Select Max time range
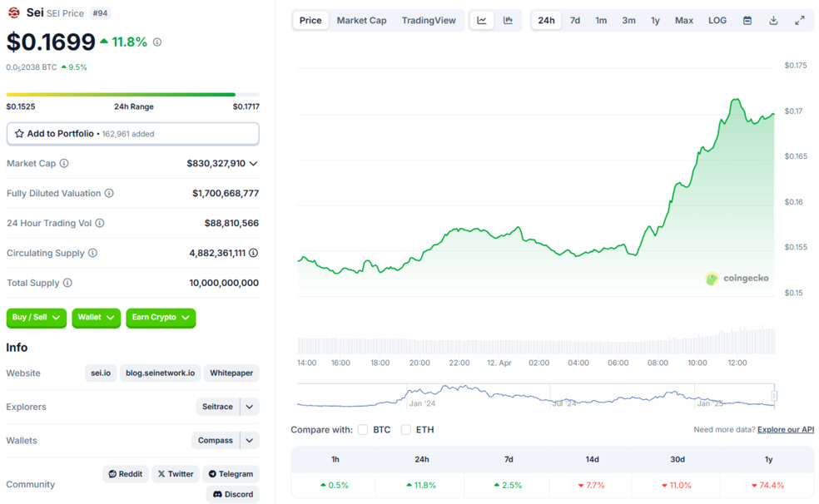This screenshot has height=504, width=819. [x=683, y=20]
